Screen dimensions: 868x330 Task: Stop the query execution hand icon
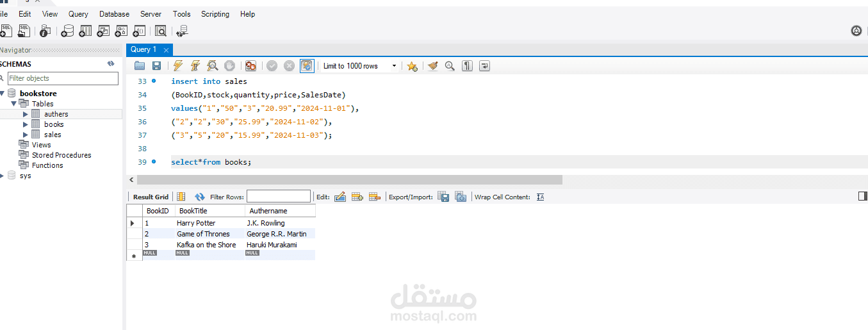pos(229,65)
